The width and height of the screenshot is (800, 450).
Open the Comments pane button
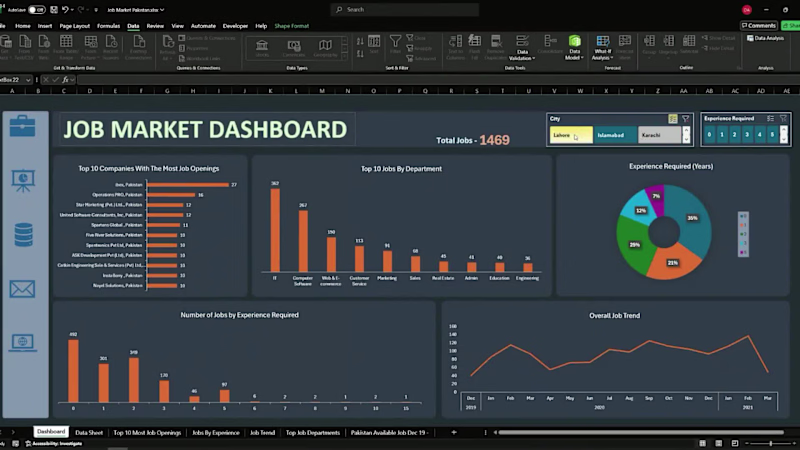coord(758,26)
